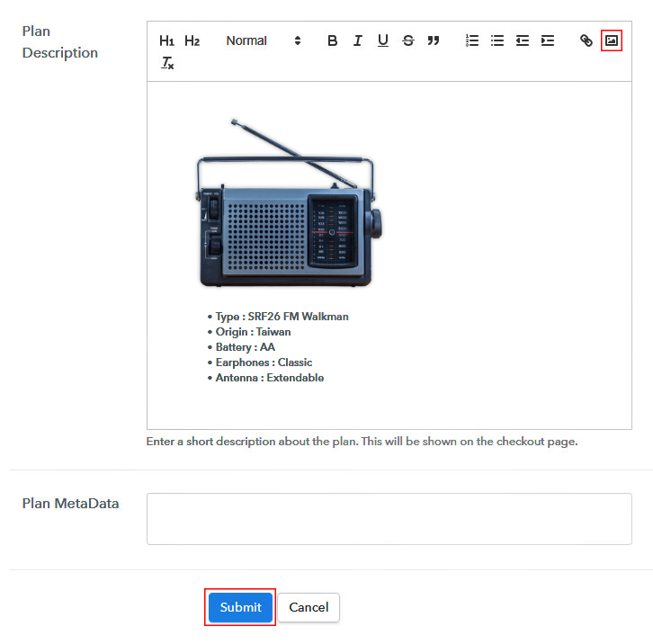Toggle bold formatting
Screen dimensions: 653x644
(x=332, y=40)
